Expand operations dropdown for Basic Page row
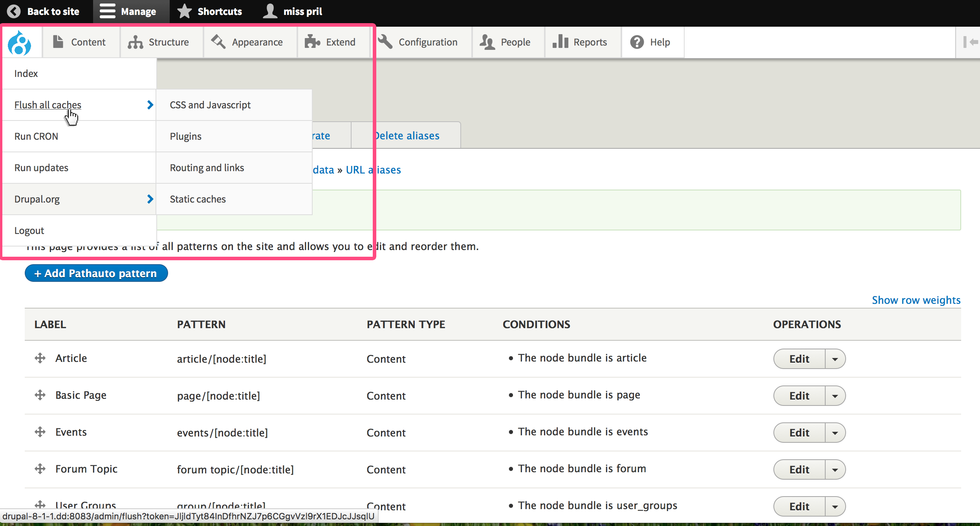 835,396
